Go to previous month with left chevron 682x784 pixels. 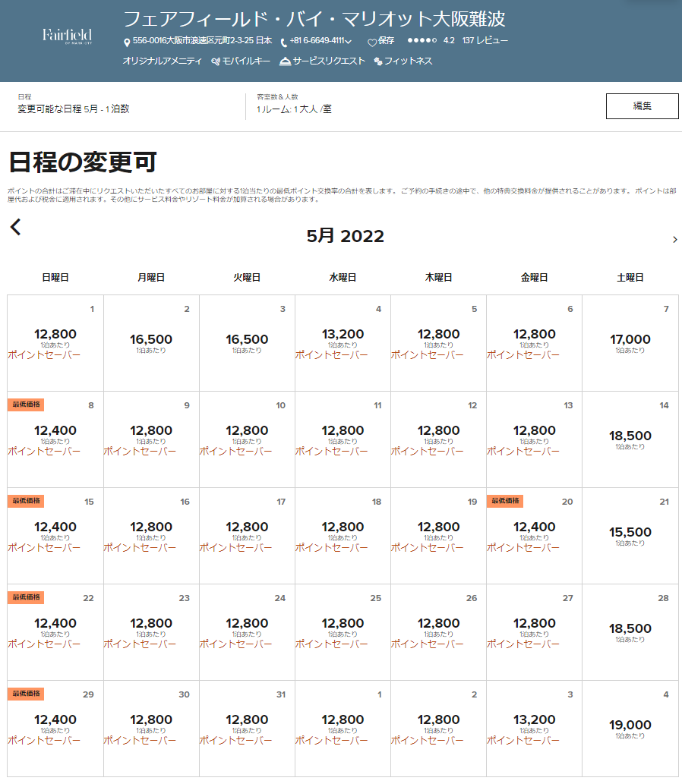[16, 227]
